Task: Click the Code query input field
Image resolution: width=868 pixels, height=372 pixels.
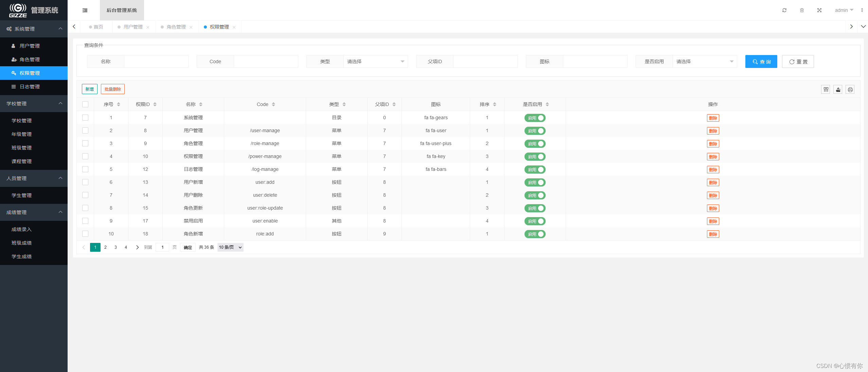Action: point(266,61)
